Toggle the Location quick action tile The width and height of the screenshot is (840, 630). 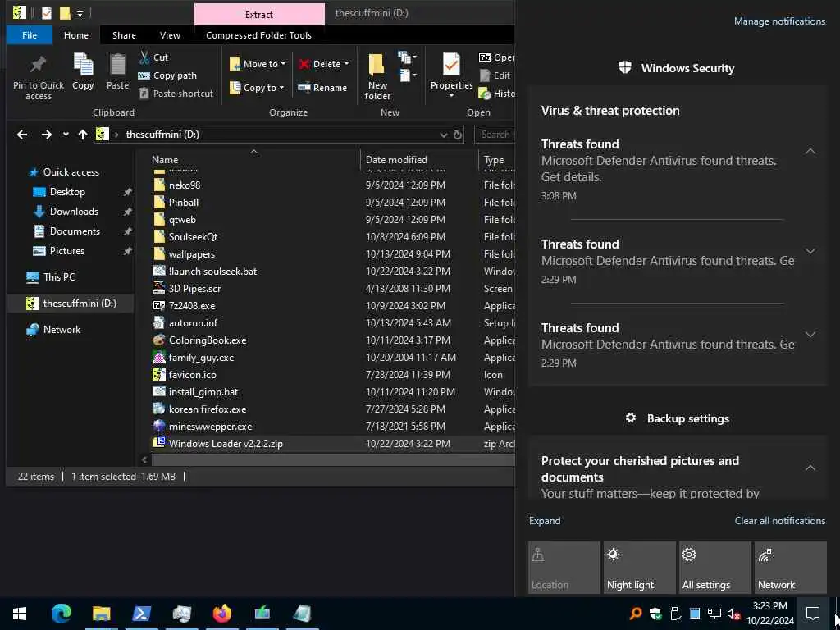click(564, 568)
